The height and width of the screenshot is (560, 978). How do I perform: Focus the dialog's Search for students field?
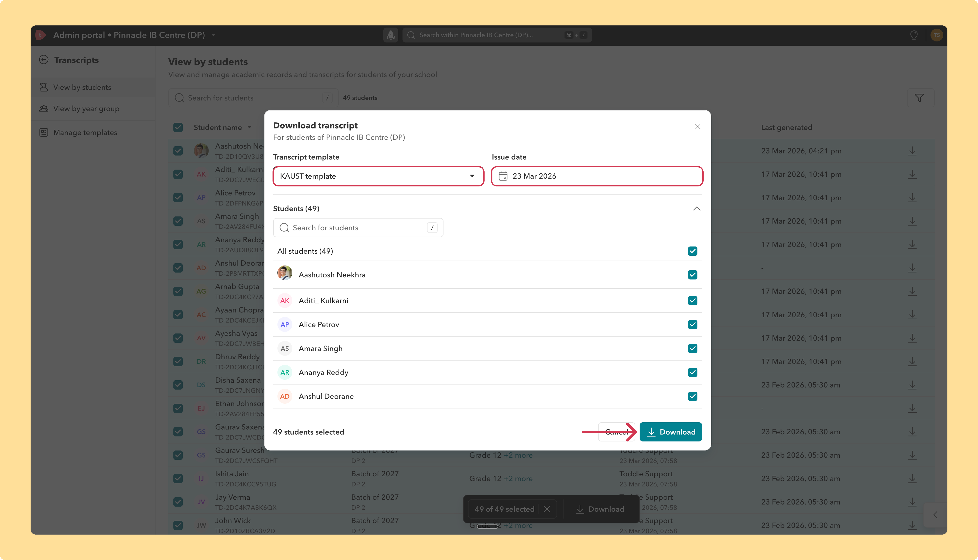[x=358, y=228]
